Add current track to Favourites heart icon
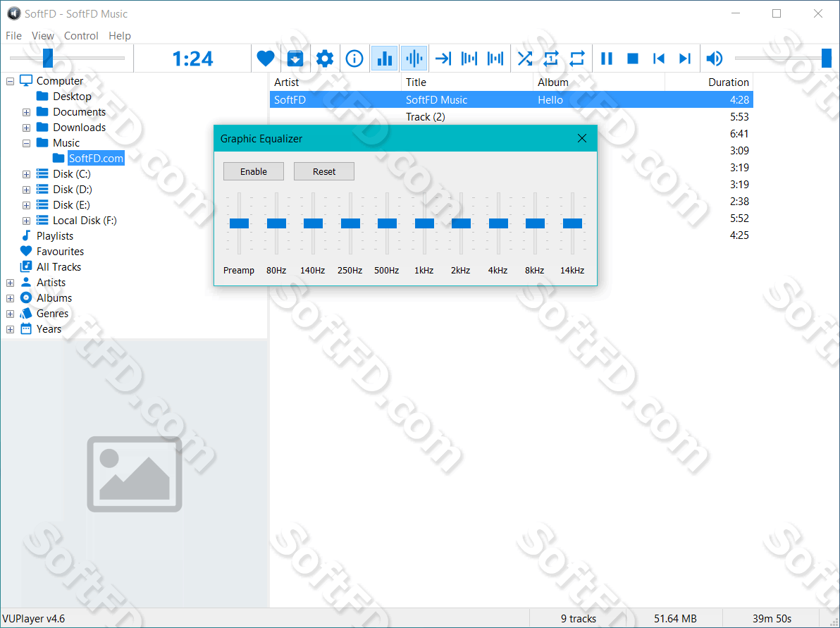The width and height of the screenshot is (840, 628). coord(265,58)
